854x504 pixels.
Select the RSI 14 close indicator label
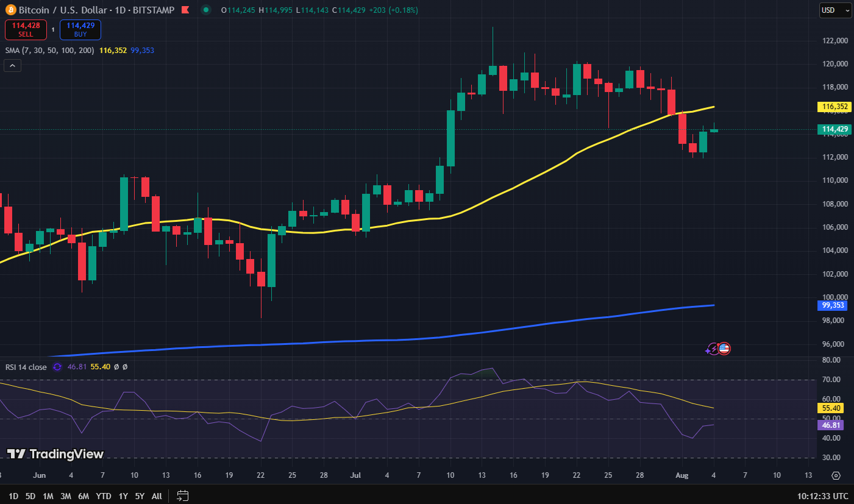pyautogui.click(x=26, y=367)
